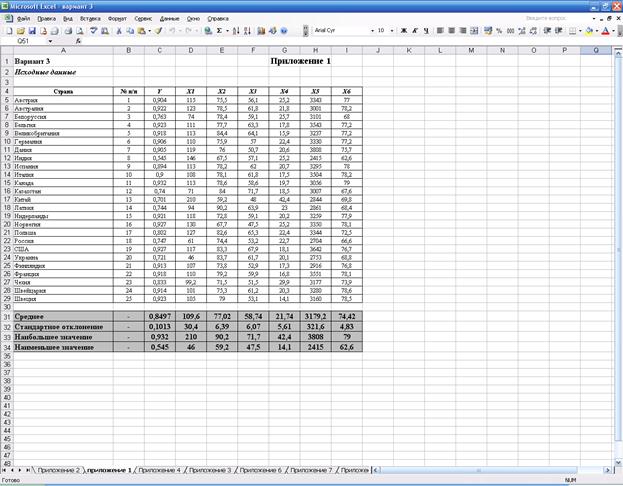Open the Файл menu
The image size is (623, 486).
23,19
